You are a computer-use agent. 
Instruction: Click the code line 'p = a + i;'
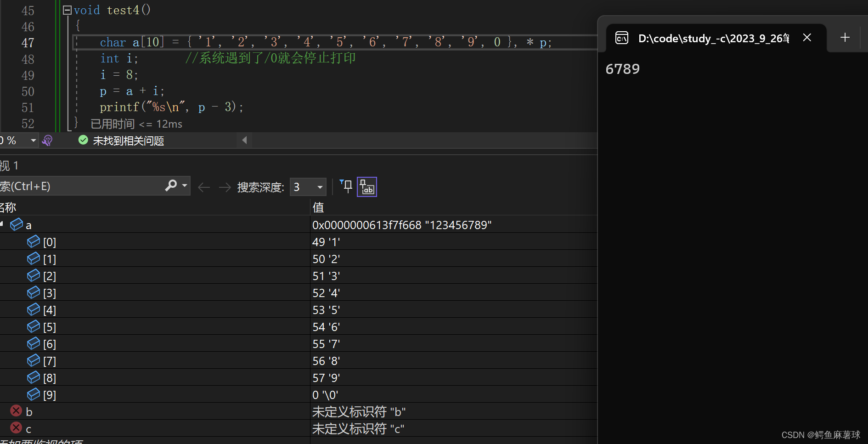point(132,91)
